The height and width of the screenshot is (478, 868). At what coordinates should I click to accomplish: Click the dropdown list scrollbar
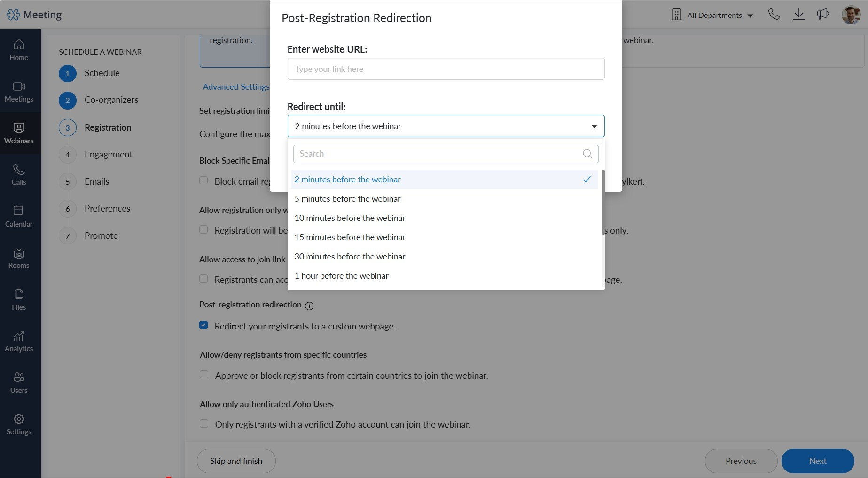coord(602,202)
